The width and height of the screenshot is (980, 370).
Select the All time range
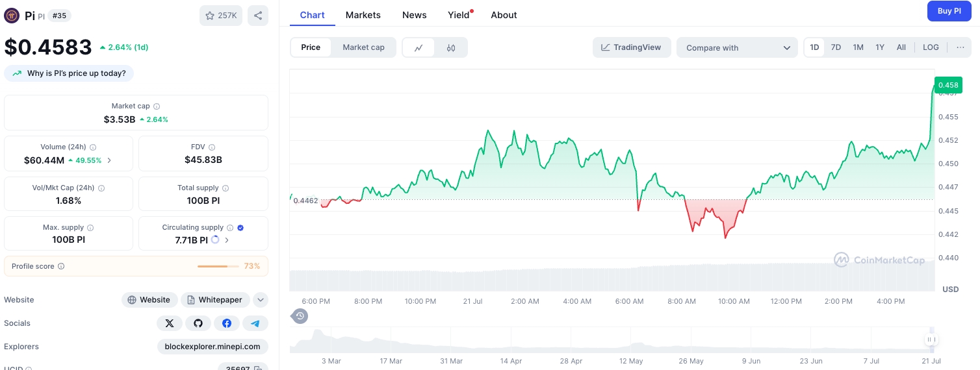point(901,47)
